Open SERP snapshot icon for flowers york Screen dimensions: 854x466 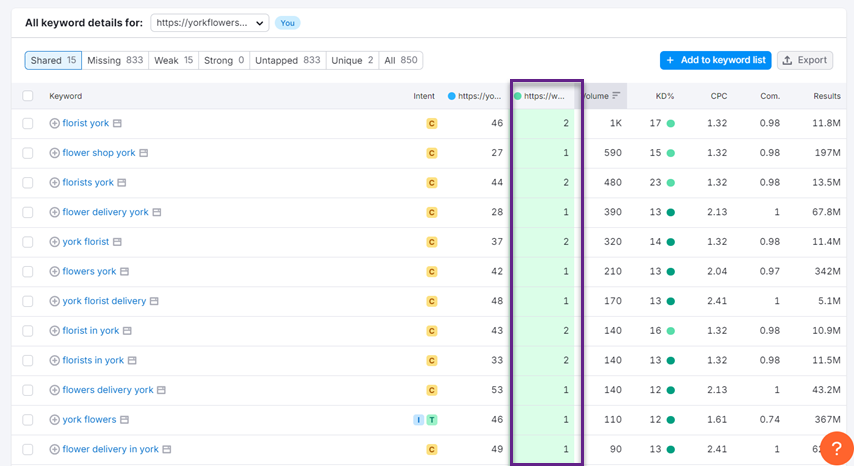pos(124,272)
